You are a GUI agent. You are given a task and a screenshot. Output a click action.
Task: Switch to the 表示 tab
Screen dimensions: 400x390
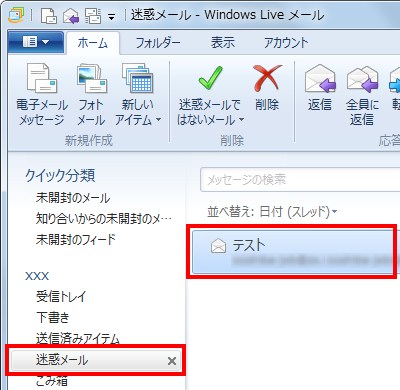(223, 43)
